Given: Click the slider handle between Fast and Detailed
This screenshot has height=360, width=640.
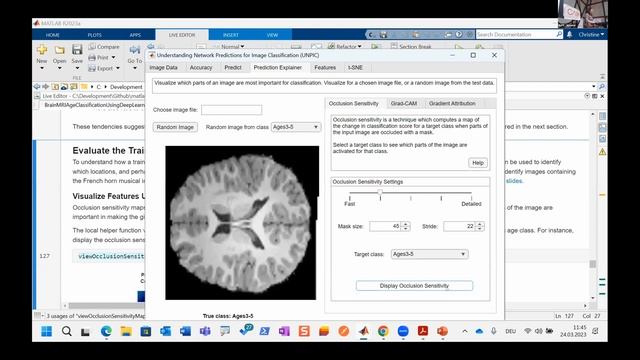Looking at the screenshot, I should [380, 192].
